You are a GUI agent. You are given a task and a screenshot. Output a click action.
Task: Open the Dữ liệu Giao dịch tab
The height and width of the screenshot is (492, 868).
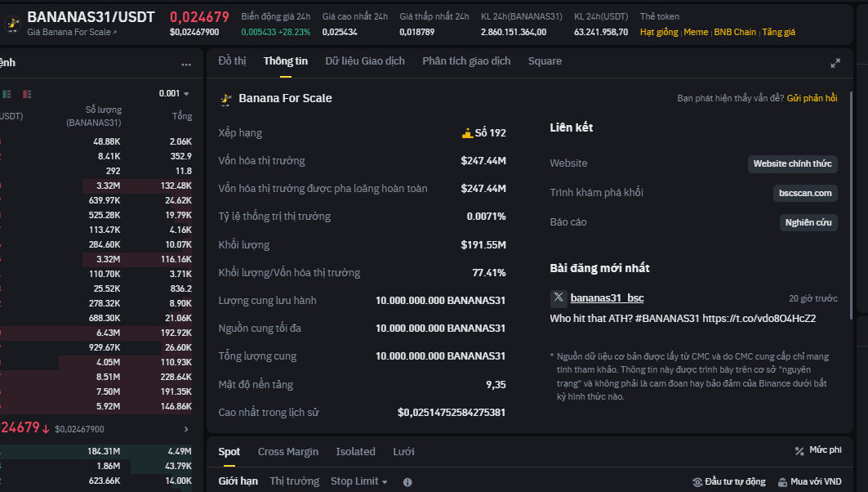click(x=365, y=61)
